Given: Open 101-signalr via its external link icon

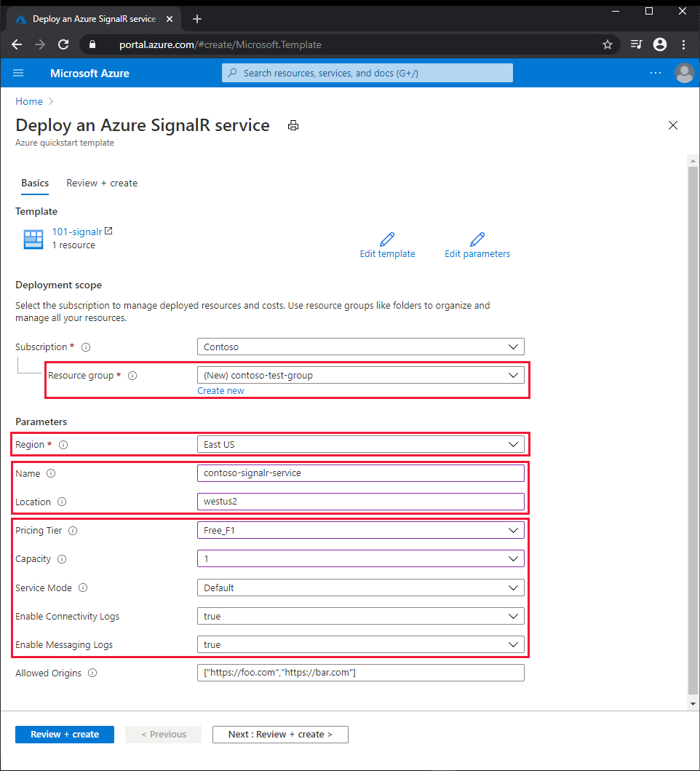Looking at the screenshot, I should coord(109,231).
